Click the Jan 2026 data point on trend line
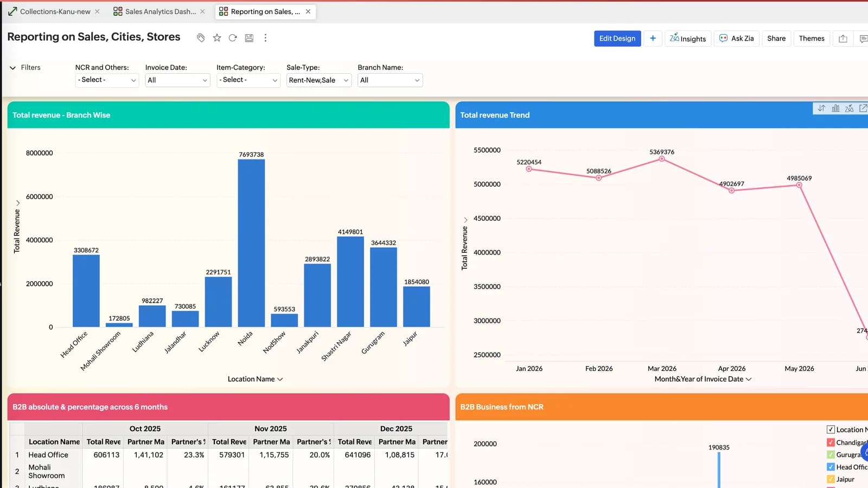Viewport: 868px width, 488px height. point(529,169)
